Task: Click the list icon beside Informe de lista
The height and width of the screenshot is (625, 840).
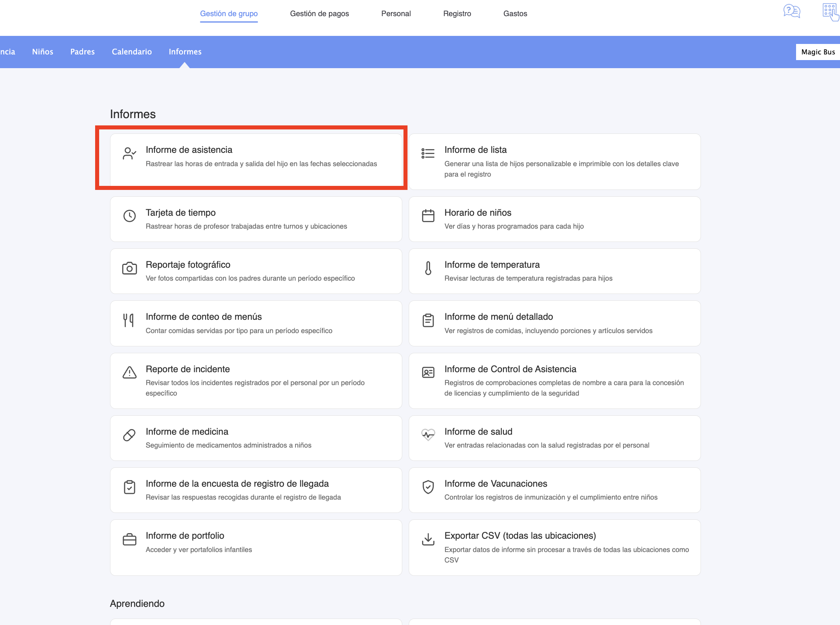Action: [428, 153]
